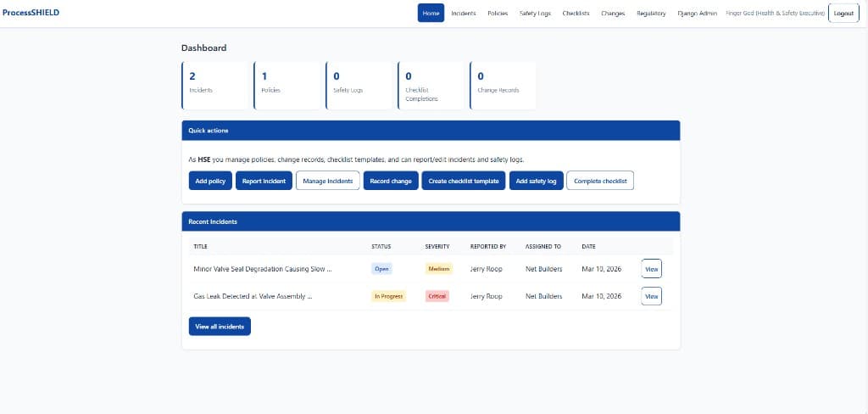Image resolution: width=868 pixels, height=414 pixels.
Task: Click the Medium severity badge
Action: point(439,269)
